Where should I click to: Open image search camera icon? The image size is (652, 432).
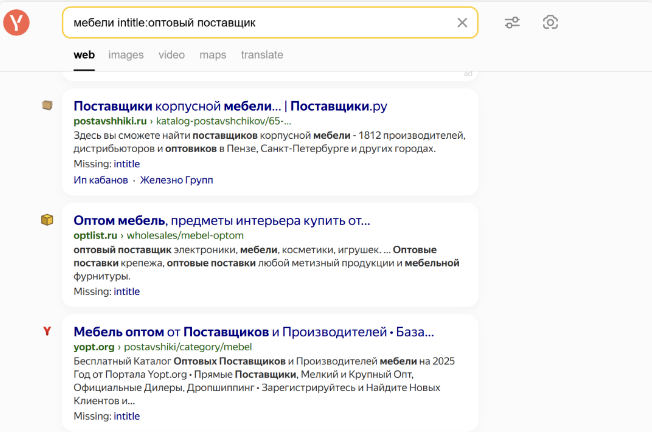pyautogui.click(x=550, y=22)
